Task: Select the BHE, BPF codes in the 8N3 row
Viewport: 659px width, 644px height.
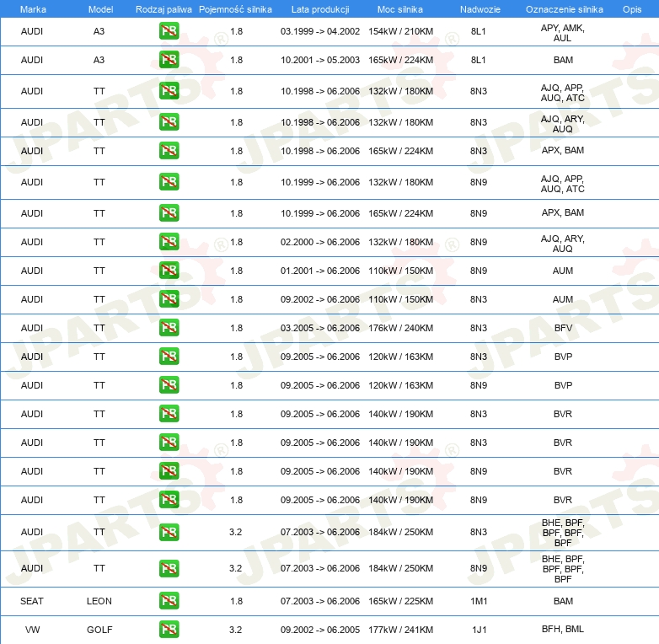Action: 563,533
